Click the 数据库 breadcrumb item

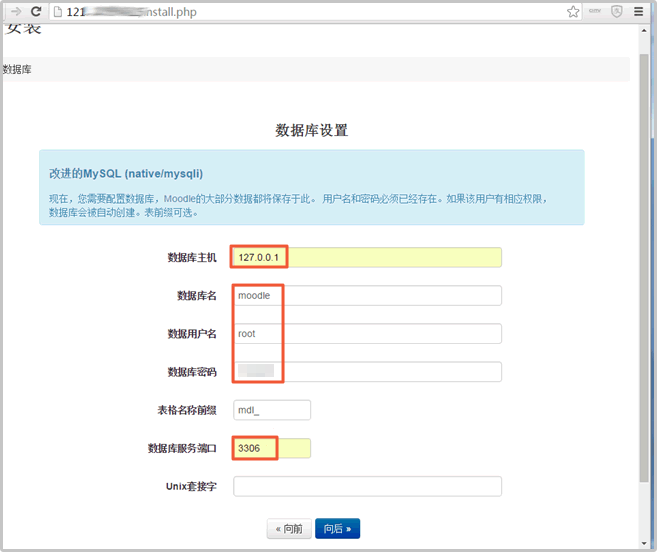pyautogui.click(x=17, y=69)
